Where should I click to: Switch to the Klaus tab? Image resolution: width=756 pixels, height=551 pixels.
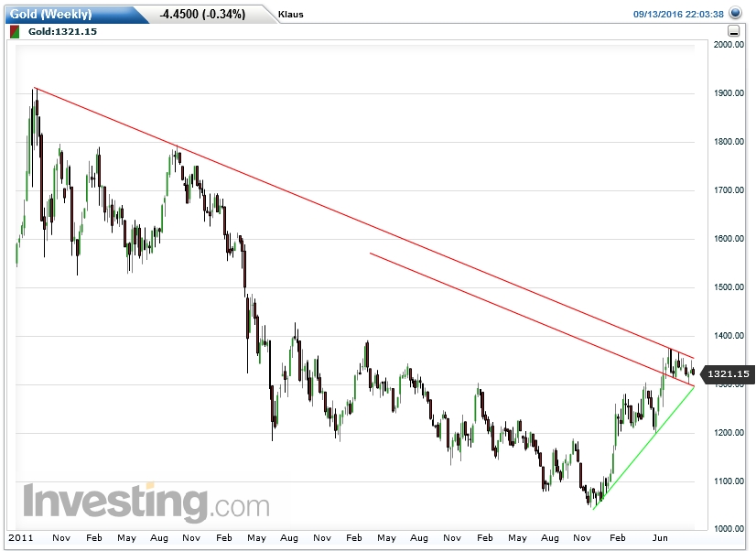point(289,14)
